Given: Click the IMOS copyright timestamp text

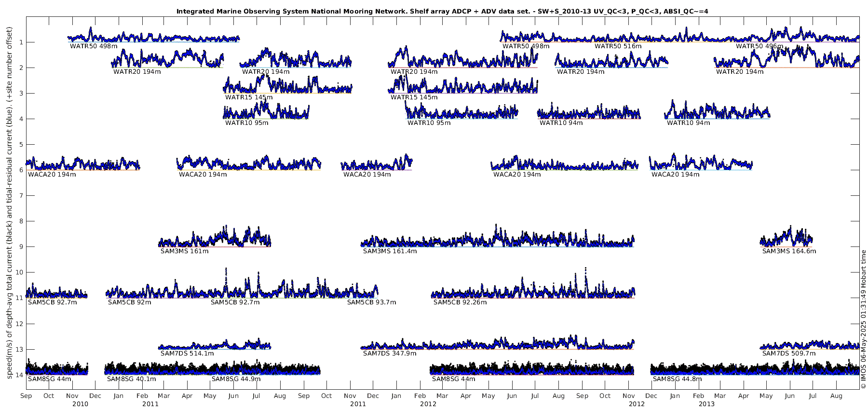Looking at the screenshot, I should click(863, 319).
